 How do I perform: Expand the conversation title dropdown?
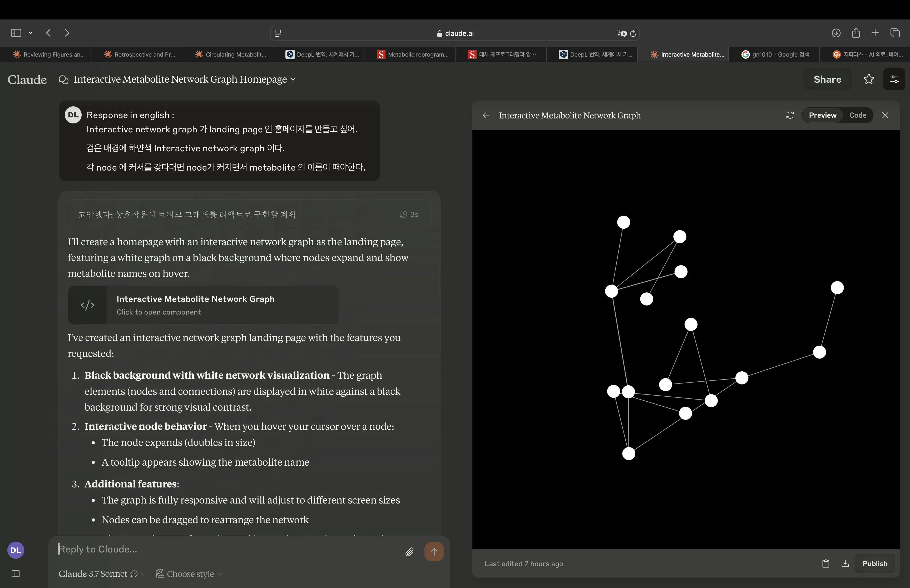(x=293, y=79)
